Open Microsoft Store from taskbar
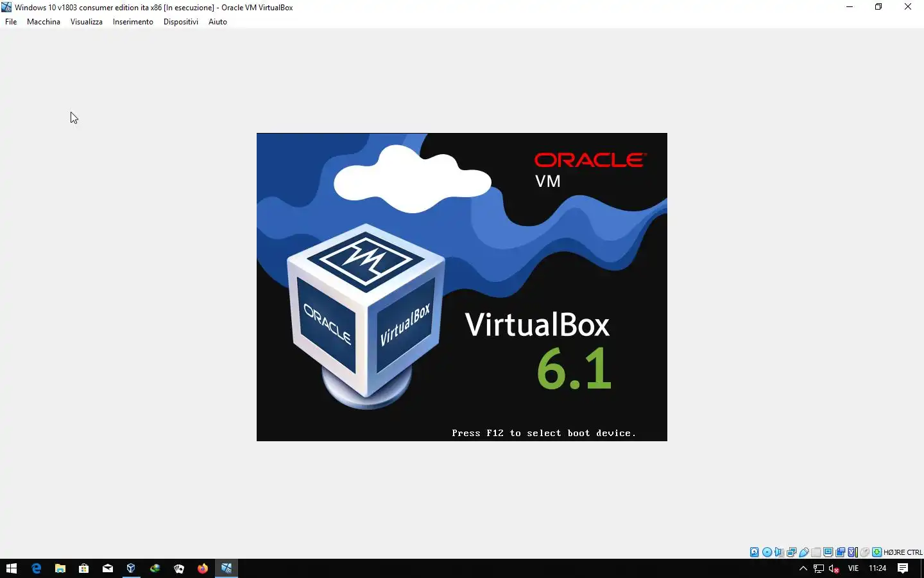Screen dimensions: 924x578 tap(83, 568)
